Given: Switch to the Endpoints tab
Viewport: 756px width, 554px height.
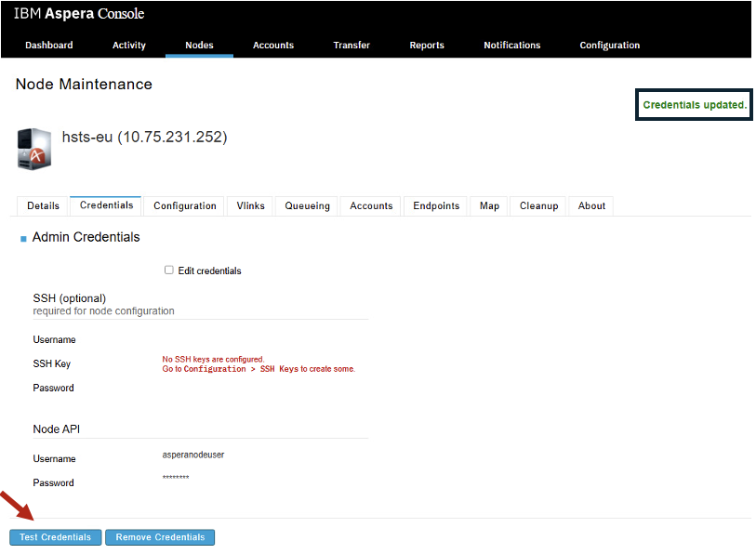Looking at the screenshot, I should coord(436,205).
